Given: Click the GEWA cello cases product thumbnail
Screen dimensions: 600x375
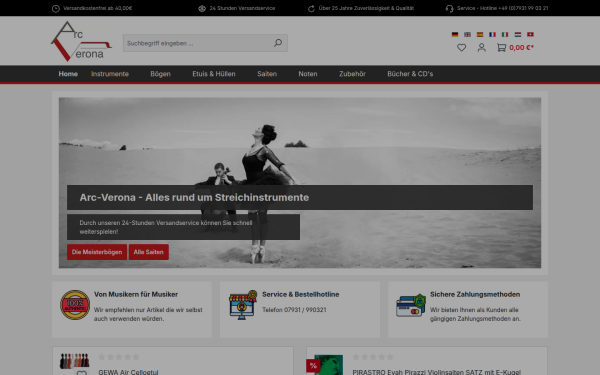Looking at the screenshot, I should point(74,361).
